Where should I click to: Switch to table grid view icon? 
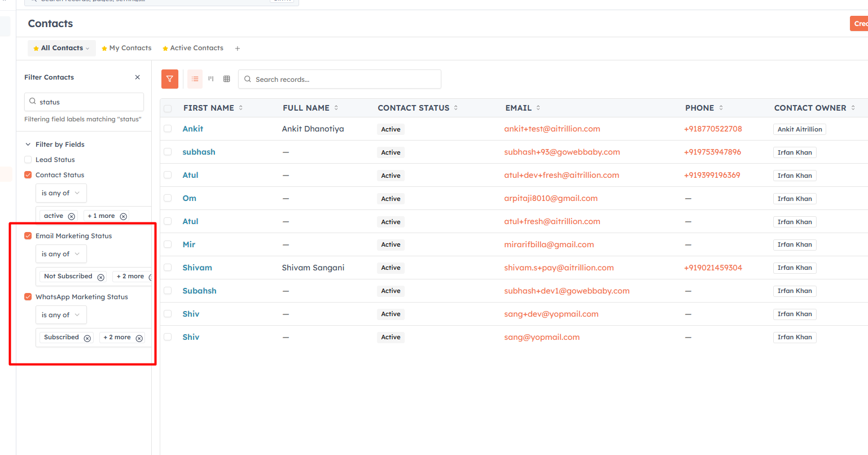point(227,79)
